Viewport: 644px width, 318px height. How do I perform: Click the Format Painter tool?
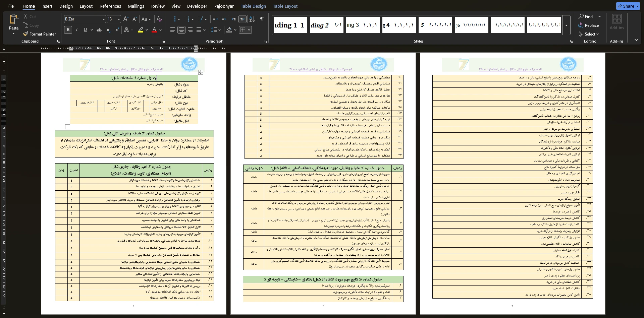point(39,34)
